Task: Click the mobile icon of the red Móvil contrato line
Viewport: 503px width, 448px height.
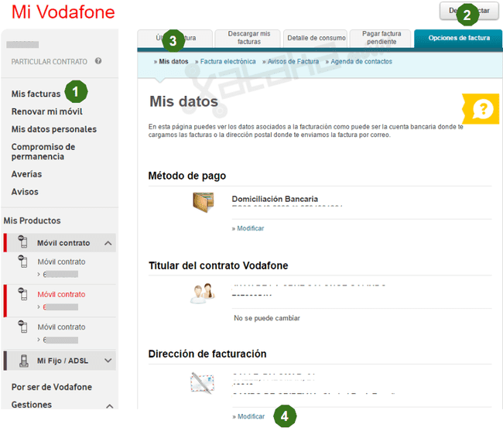Action: [22, 294]
